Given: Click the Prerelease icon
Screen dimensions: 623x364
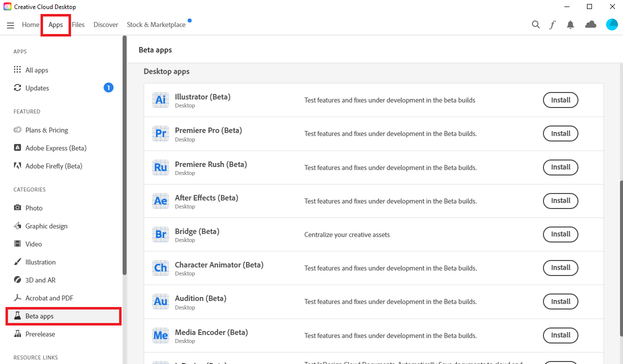Looking at the screenshot, I should pos(18,334).
